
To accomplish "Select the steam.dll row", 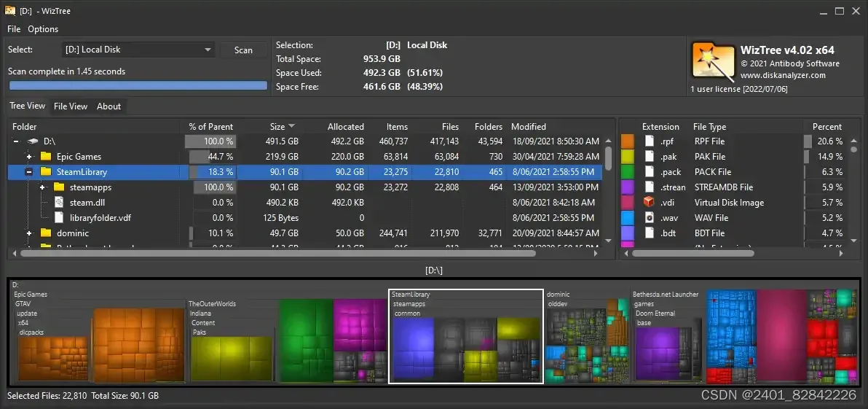I will click(x=304, y=203).
